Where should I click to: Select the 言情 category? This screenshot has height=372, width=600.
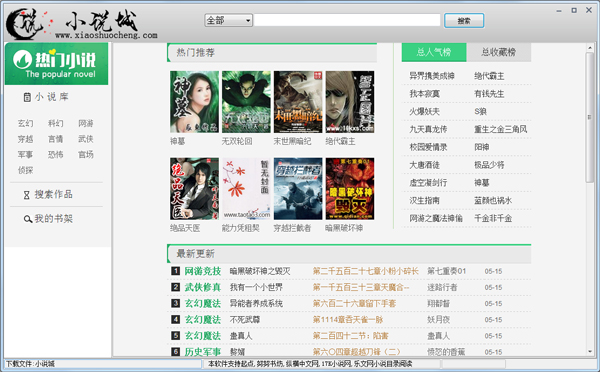(x=55, y=139)
